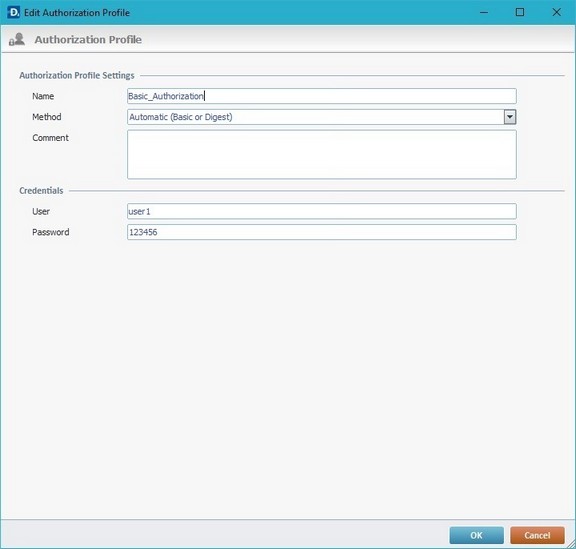576x549 pixels.
Task: Click the resize grip at bottom-right corner
Action: pos(571,544)
